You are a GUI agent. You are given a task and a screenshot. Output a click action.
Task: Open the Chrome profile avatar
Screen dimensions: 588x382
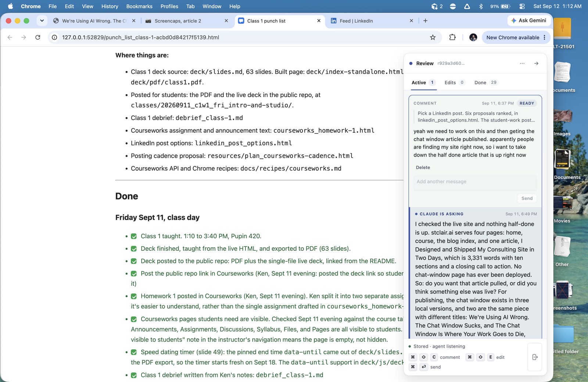pos(473,37)
